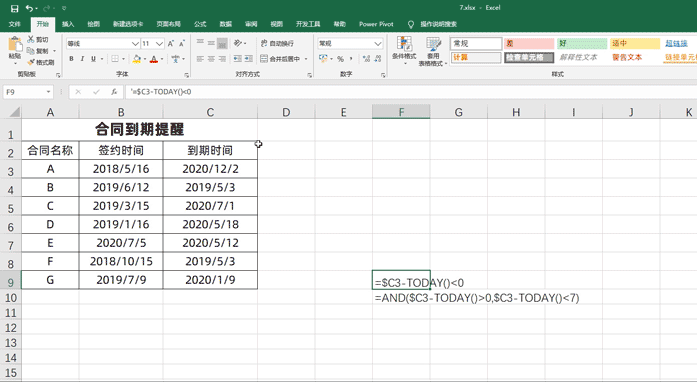Open the font color red A swatch
Image resolution: width=697 pixels, height=382 pixels.
coord(154,59)
